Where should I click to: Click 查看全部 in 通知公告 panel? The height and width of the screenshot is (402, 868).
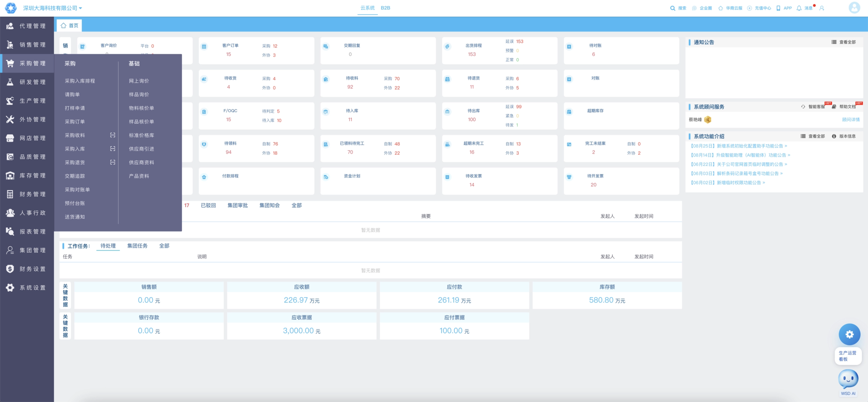(843, 42)
